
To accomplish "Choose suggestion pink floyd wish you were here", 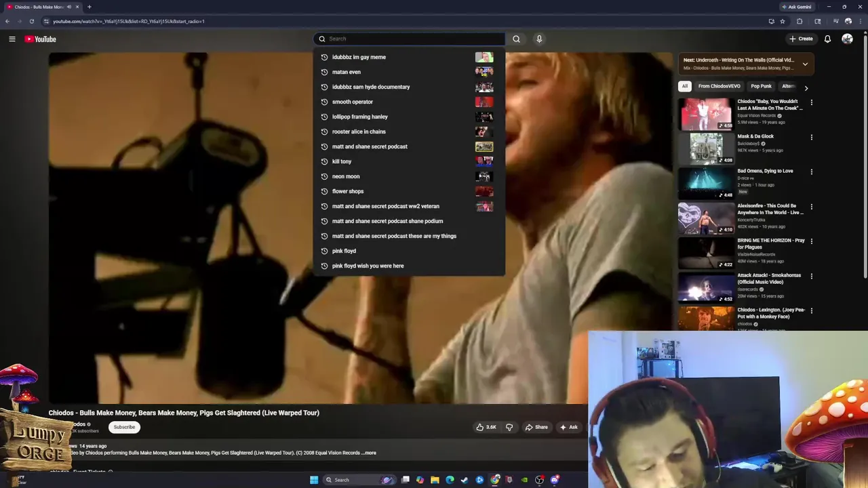I will point(409,266).
